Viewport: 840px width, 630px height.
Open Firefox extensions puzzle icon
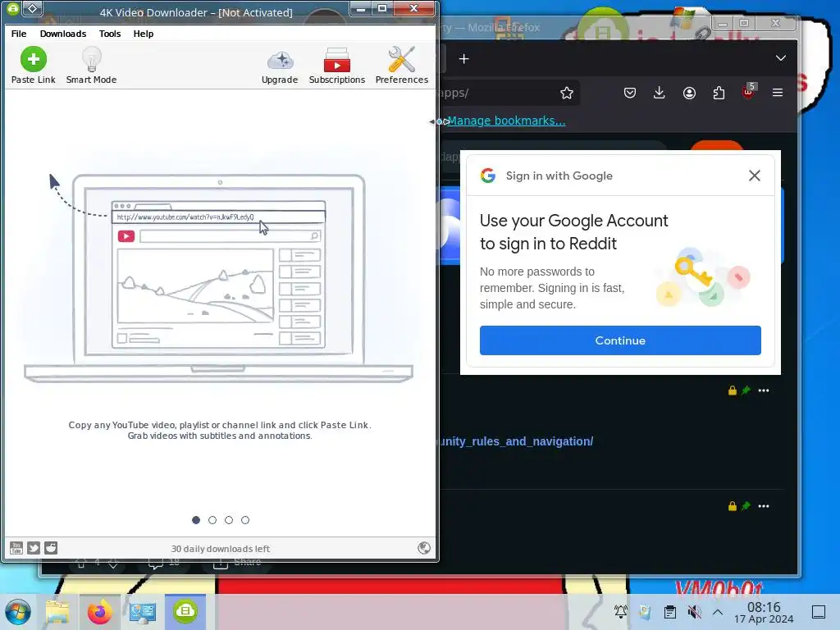coord(719,93)
